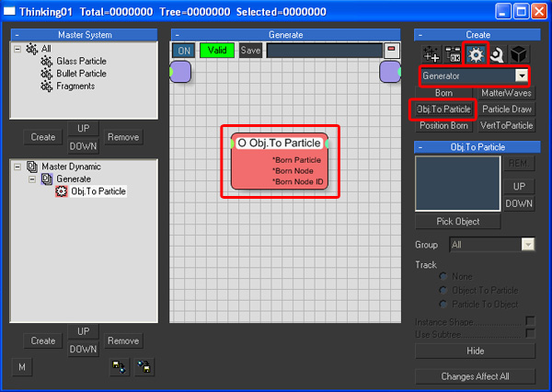The image size is (552, 392).
Task: Click the Thinking01 window title icon
Action: coord(9,11)
